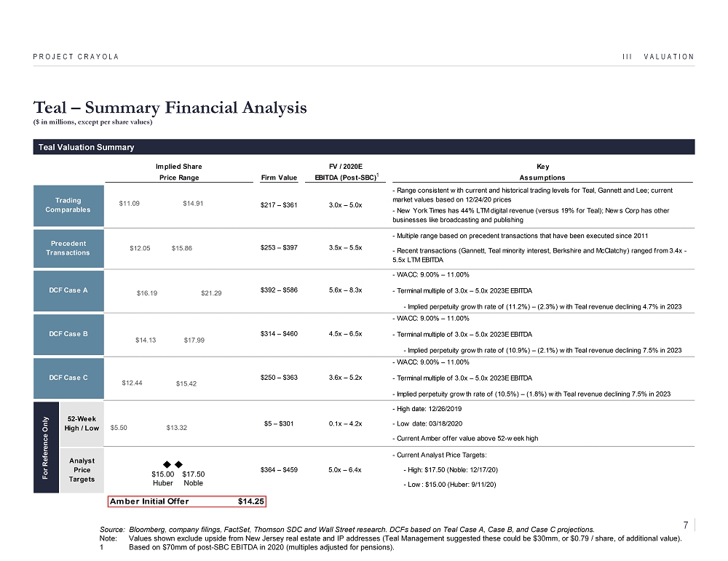Click the Key Assumptions column header
The width and height of the screenshot is (728, 561).
[x=542, y=172]
